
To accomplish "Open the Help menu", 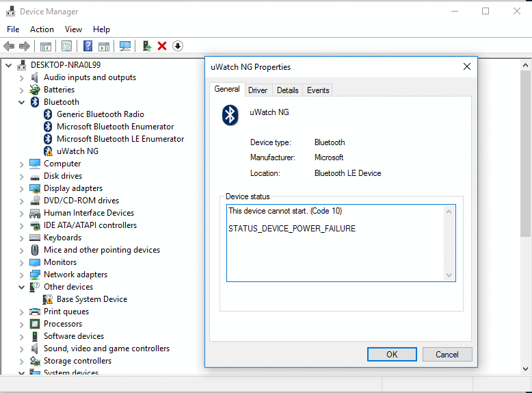I will click(101, 29).
